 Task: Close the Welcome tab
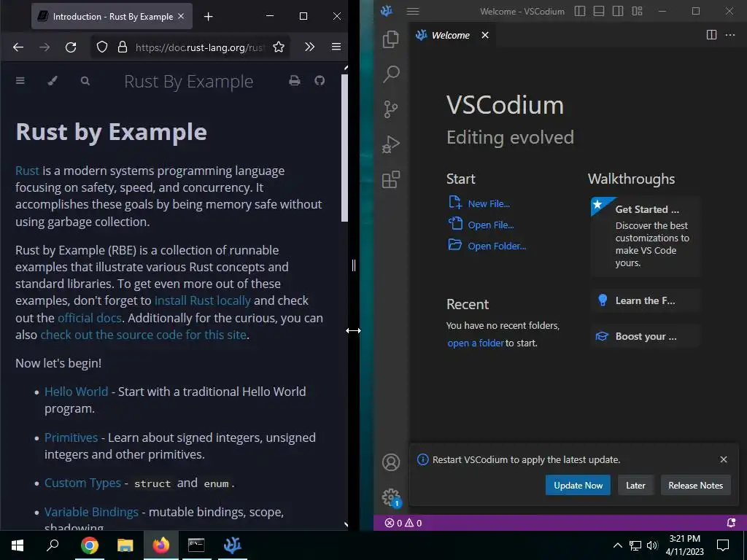pyautogui.click(x=485, y=35)
